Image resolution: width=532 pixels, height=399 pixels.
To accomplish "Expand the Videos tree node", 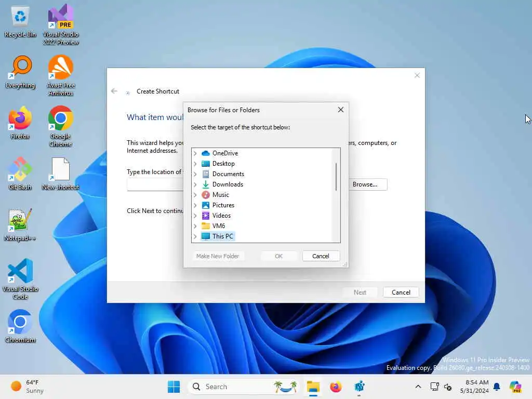I will pos(195,216).
